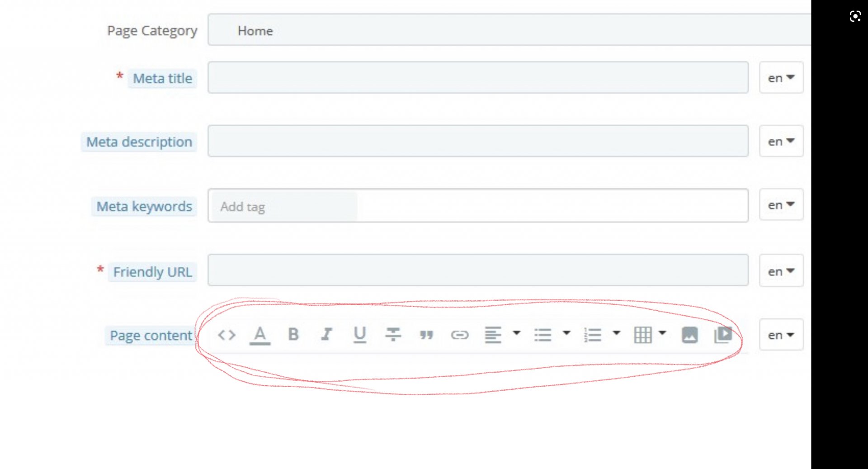Insert an image into page content
The image size is (868, 469).
(690, 335)
